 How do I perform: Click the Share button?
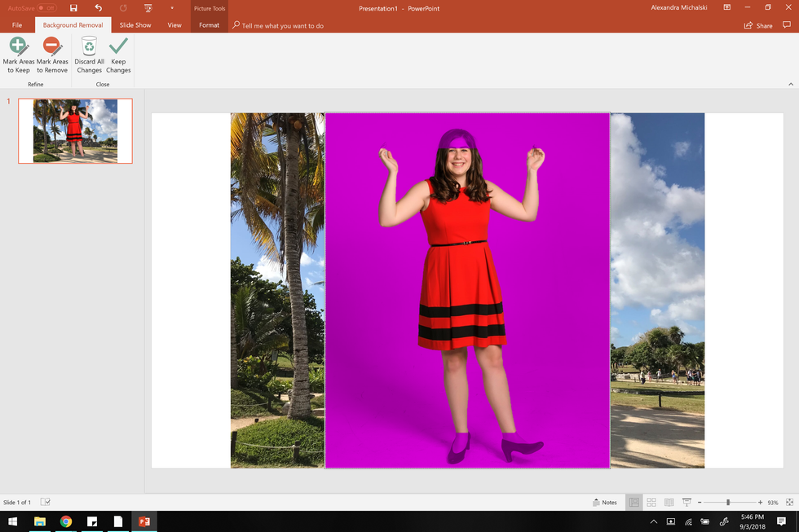(x=758, y=25)
